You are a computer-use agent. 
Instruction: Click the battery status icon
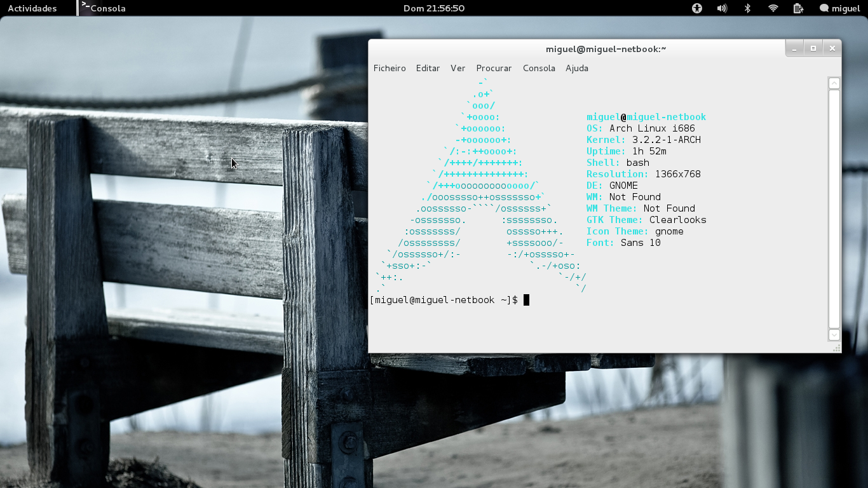pos(799,8)
